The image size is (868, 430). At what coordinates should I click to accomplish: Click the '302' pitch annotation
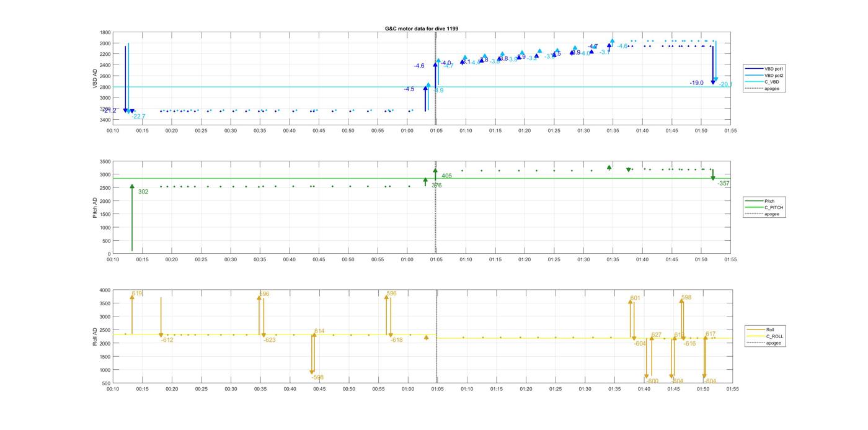143,192
